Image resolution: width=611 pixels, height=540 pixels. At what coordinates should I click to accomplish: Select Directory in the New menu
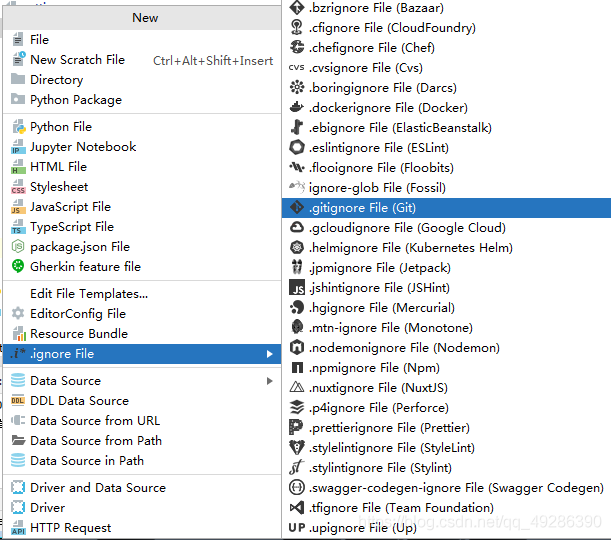(142, 79)
